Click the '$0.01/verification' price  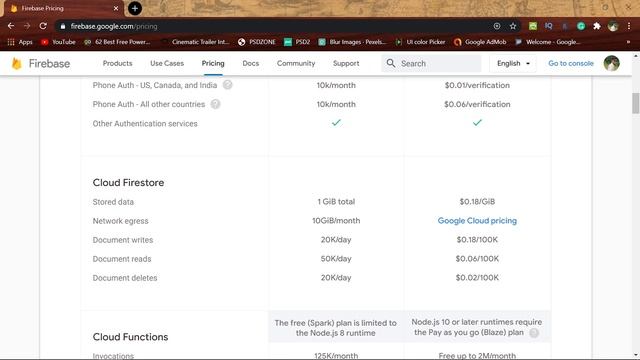[477, 85]
